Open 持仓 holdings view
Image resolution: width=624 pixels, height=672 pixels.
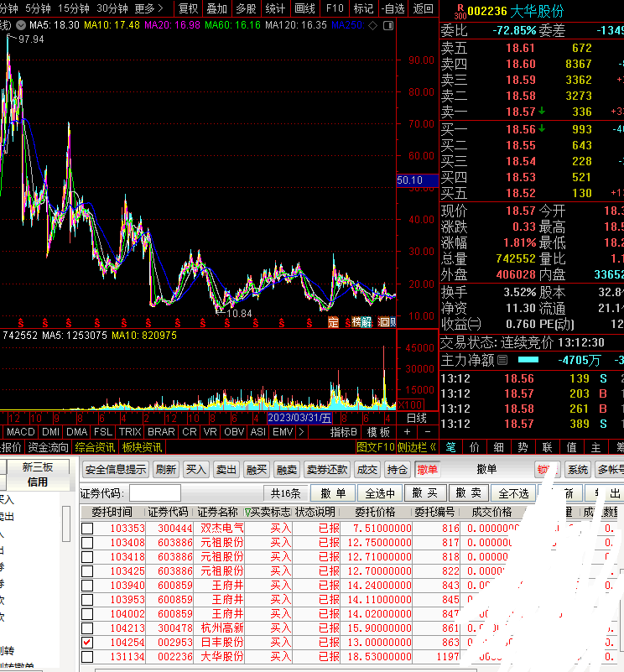point(397,470)
